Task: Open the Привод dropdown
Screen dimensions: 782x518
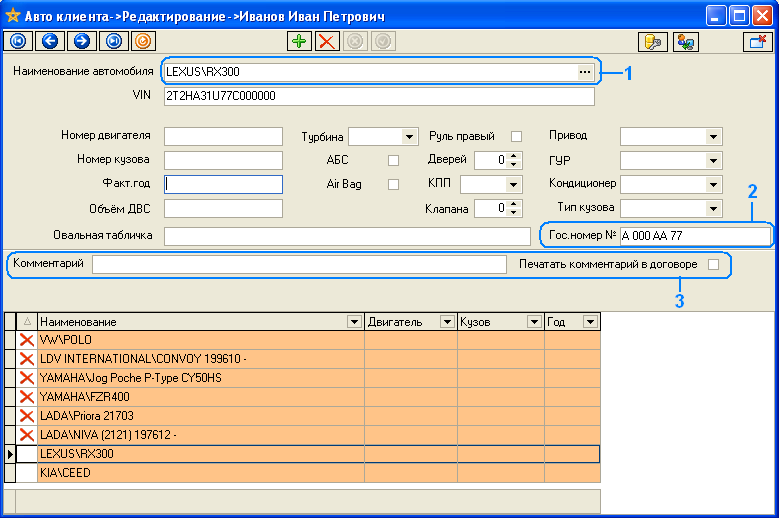Action: 713,137
